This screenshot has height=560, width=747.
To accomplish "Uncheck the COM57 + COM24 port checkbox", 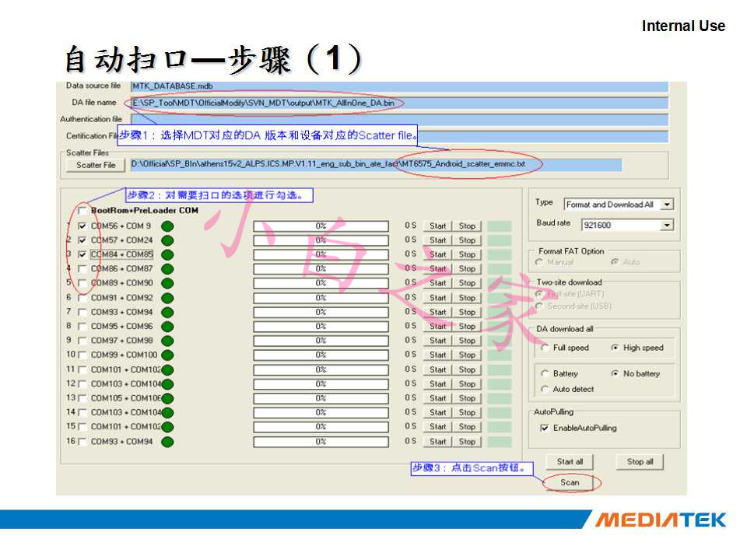I will 82,240.
